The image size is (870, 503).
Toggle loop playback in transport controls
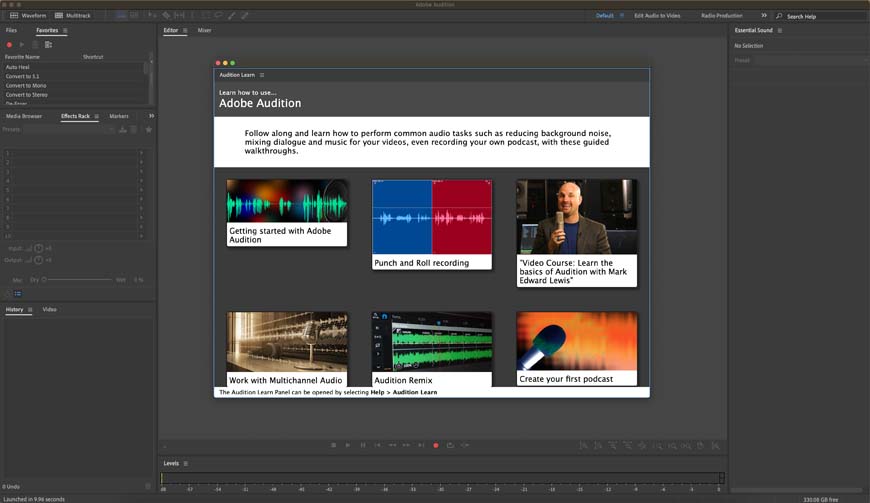click(450, 445)
